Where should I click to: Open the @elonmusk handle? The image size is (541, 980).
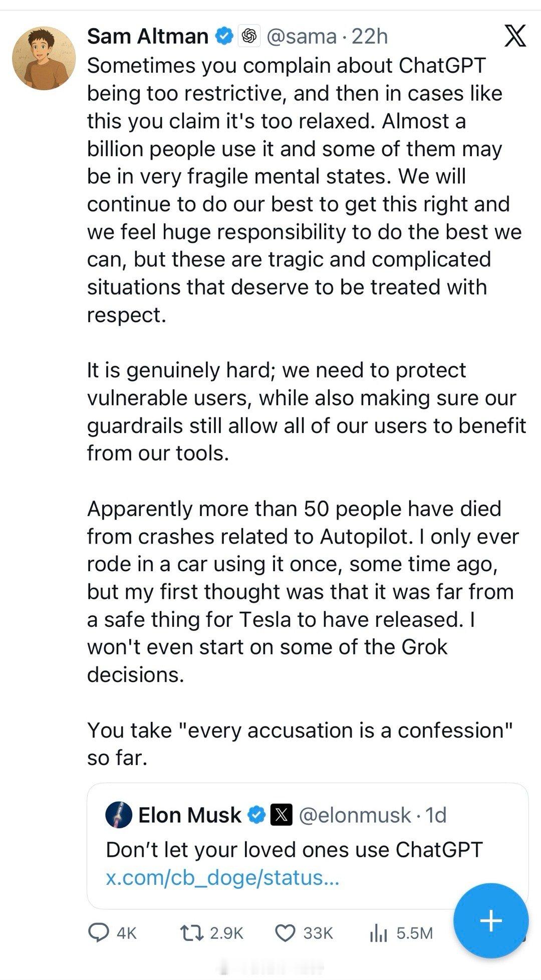pos(355,815)
